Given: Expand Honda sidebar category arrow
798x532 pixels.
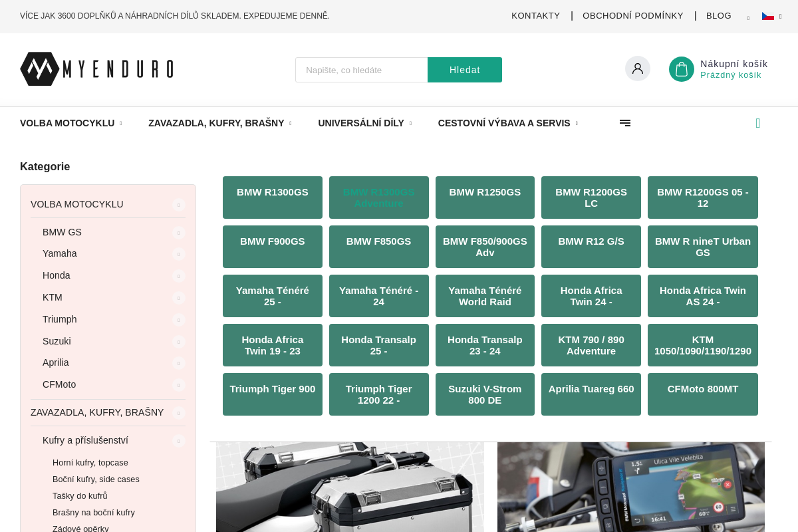Looking at the screenshot, I should point(178,275).
